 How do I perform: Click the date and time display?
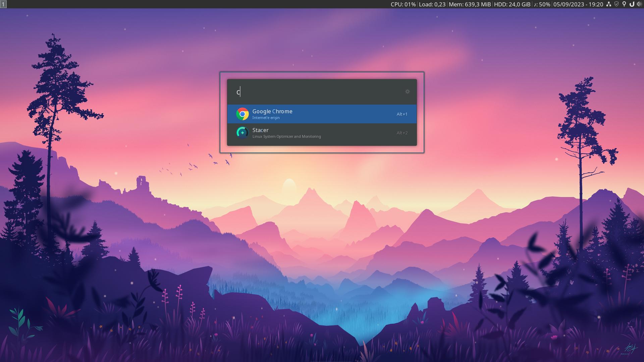coord(578,4)
